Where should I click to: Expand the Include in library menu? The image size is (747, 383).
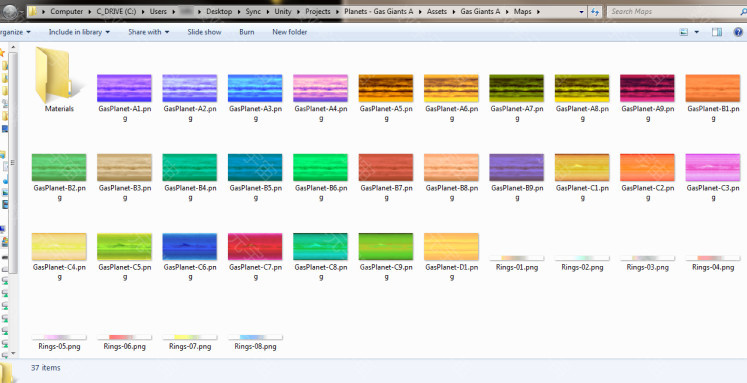[x=79, y=32]
